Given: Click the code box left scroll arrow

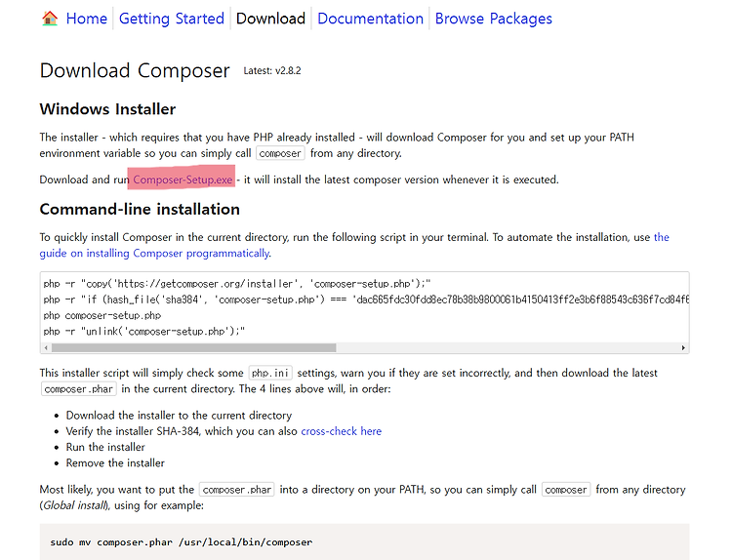Looking at the screenshot, I should (46, 348).
